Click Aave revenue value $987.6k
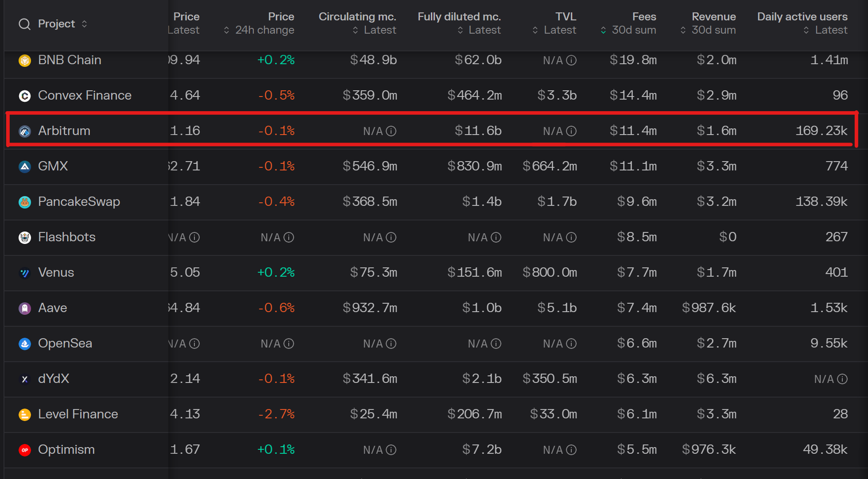Screen dimensions: 868x479 click(709, 308)
